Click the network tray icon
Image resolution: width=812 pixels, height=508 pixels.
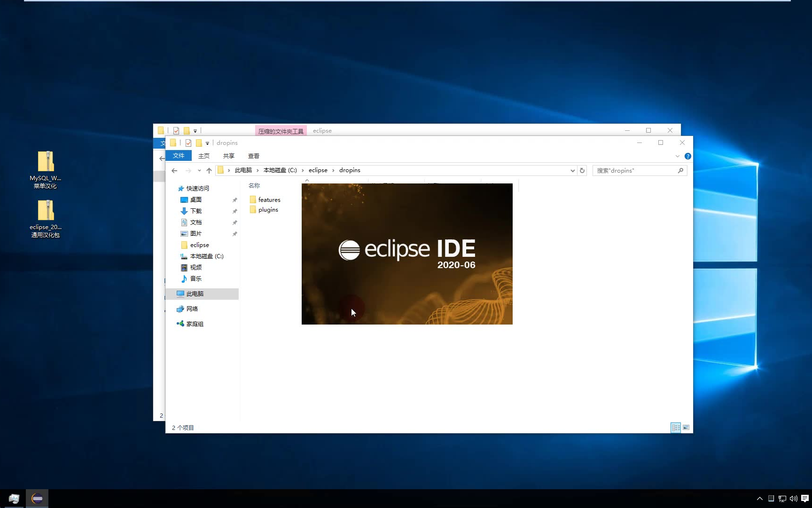[x=782, y=499]
